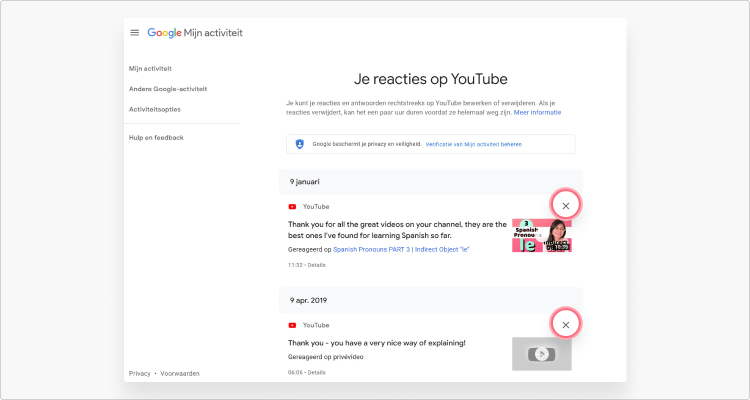
Task: Click the 'Gereageerd op privévideo' text
Action: click(325, 357)
